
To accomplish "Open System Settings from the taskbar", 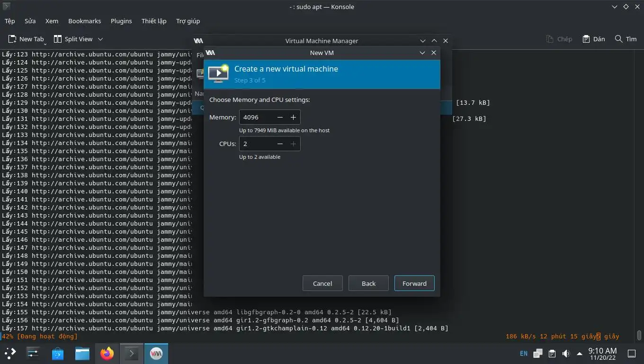I will click(x=33, y=353).
